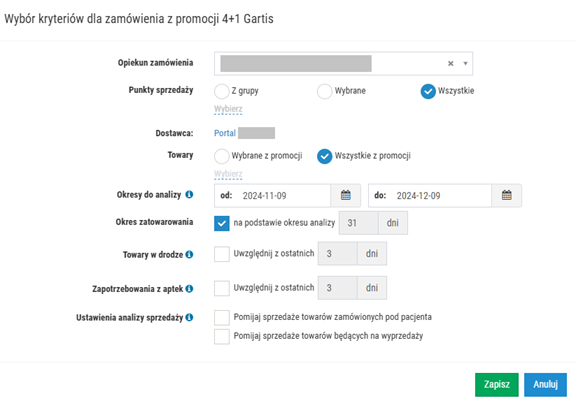The image size is (576, 403).
Task: Click info icon beside Zapotrzebowania z aptek
Action: (x=189, y=289)
